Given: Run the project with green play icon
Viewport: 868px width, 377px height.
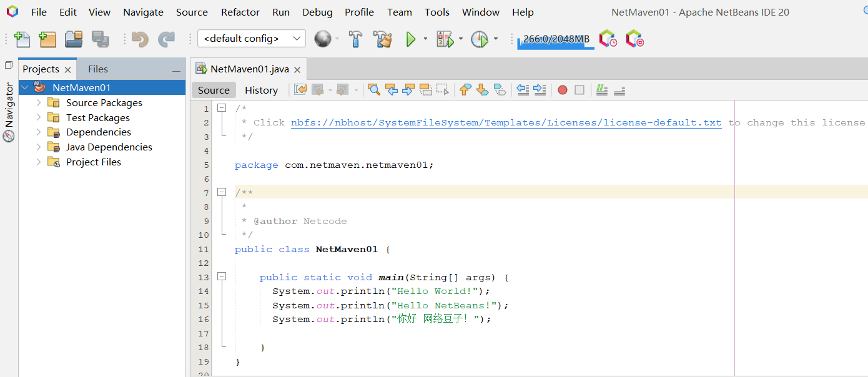Looking at the screenshot, I should tap(411, 39).
